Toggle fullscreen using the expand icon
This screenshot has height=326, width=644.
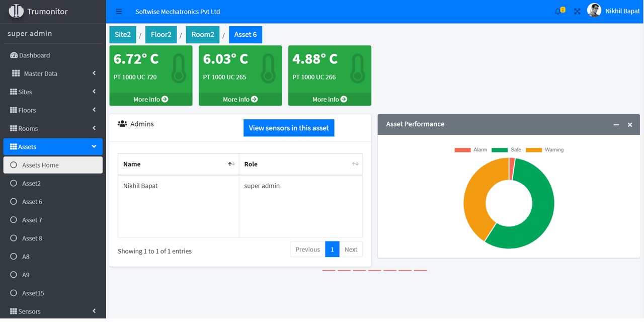[x=577, y=12]
